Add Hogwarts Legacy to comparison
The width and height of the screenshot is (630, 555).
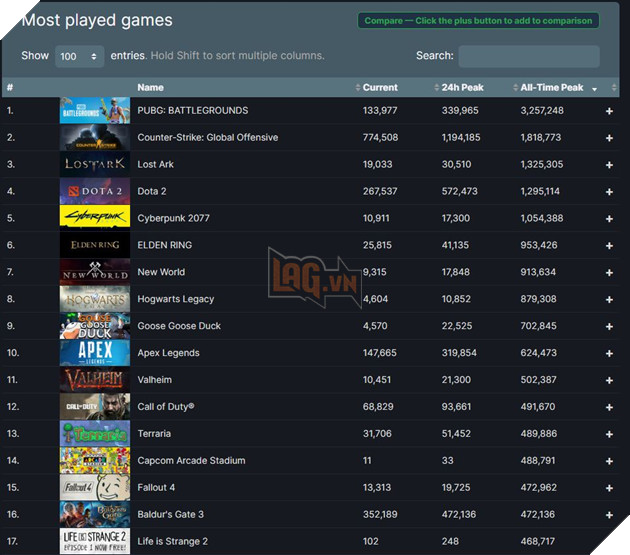pos(609,300)
